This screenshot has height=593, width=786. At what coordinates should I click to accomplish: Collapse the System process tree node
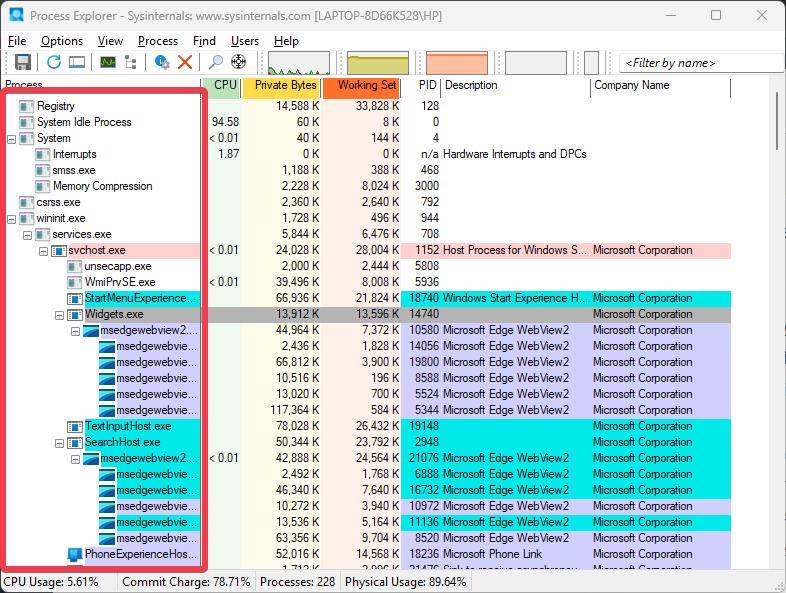pos(11,138)
